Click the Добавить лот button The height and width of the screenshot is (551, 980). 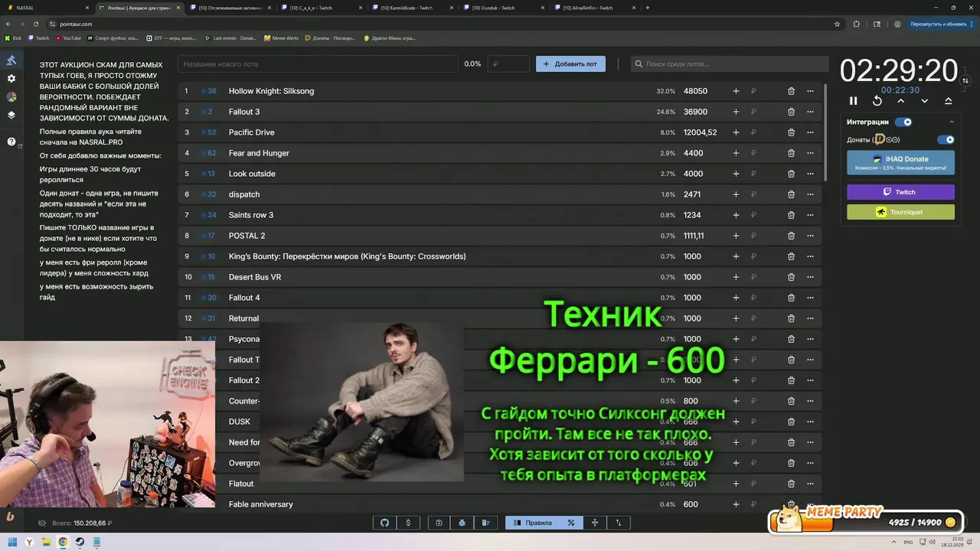[x=570, y=64]
